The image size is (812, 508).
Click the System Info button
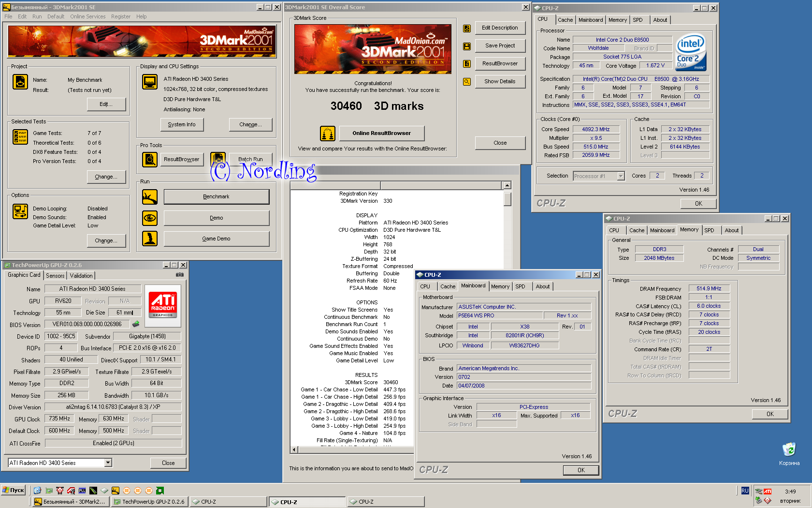[x=182, y=125]
